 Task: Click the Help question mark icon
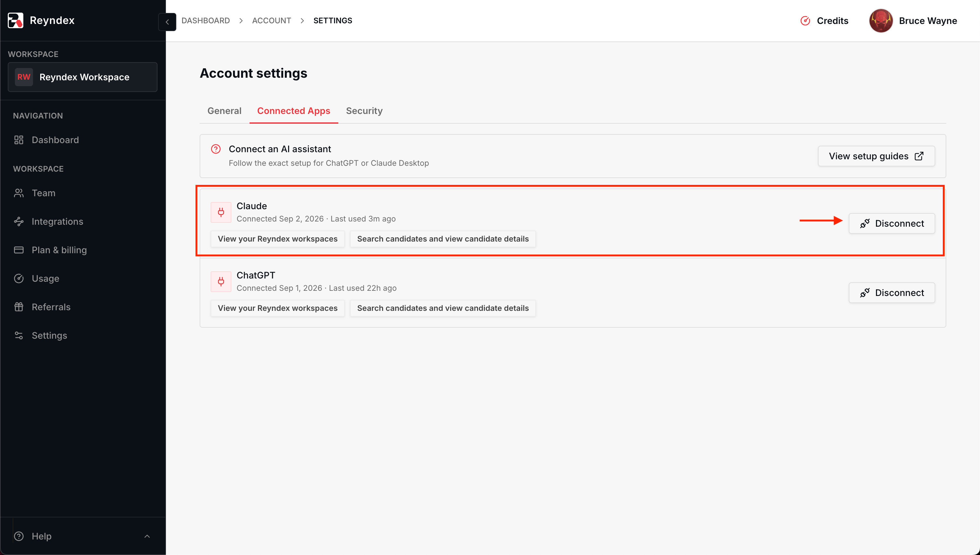tap(19, 536)
